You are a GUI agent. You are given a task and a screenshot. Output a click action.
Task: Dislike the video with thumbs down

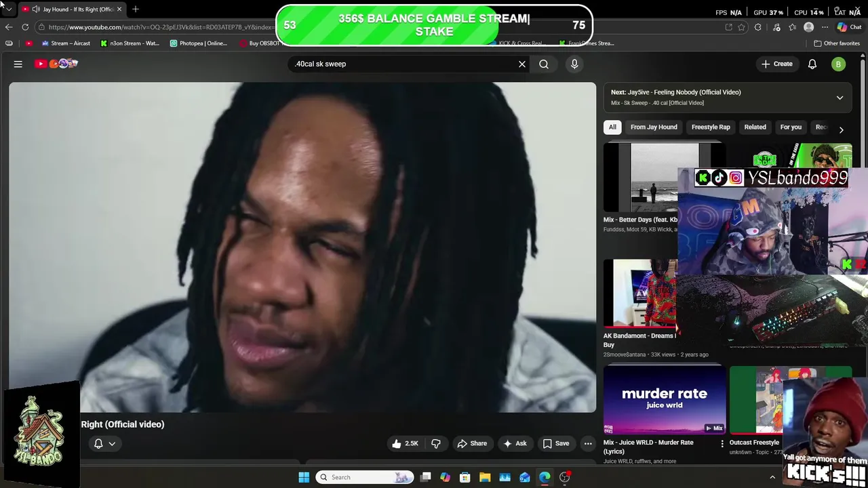[x=436, y=443]
